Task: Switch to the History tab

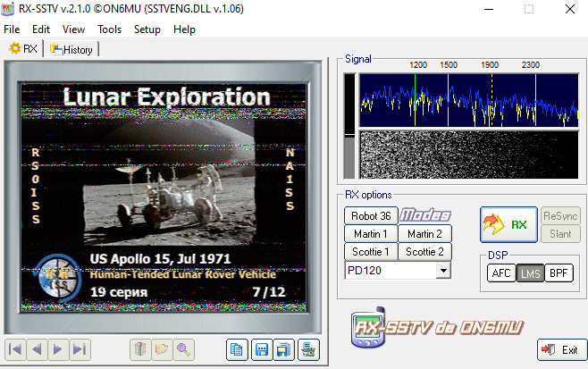Action: (71, 49)
